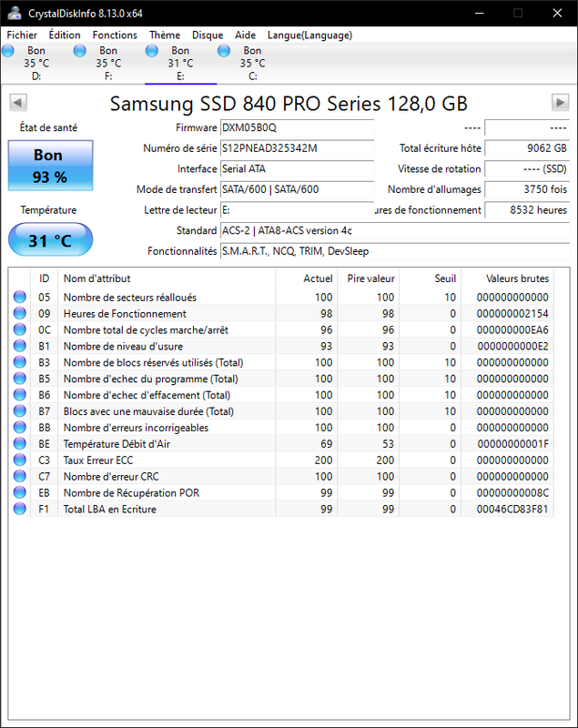This screenshot has width=578, height=728.
Task: Select row Nombre d'echec d'effacement (Total)
Action: [281, 394]
